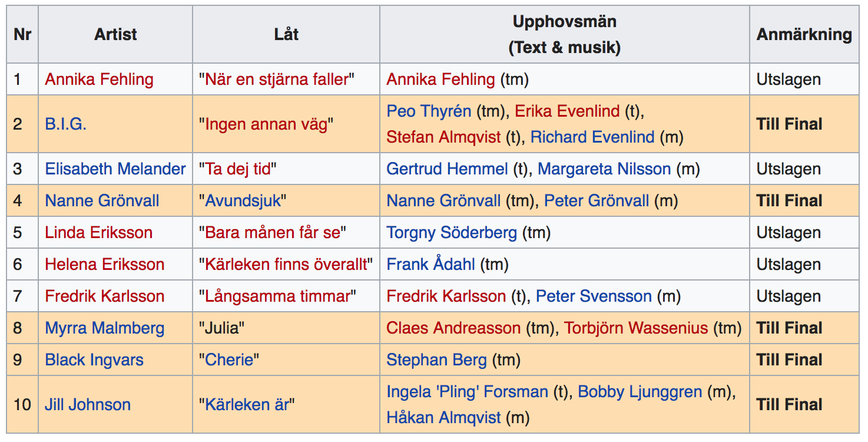
Task: Open songwriter Peo Thyrén's link
Action: (429, 111)
